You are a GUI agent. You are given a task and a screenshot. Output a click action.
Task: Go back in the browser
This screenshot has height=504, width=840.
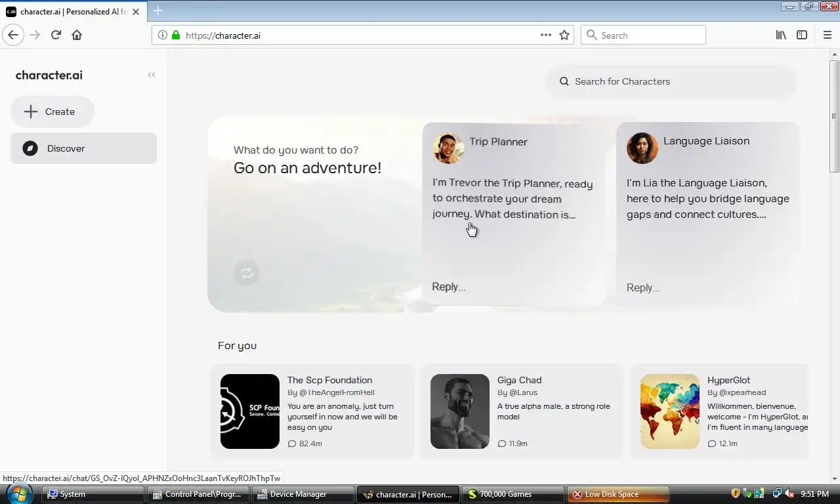(13, 35)
